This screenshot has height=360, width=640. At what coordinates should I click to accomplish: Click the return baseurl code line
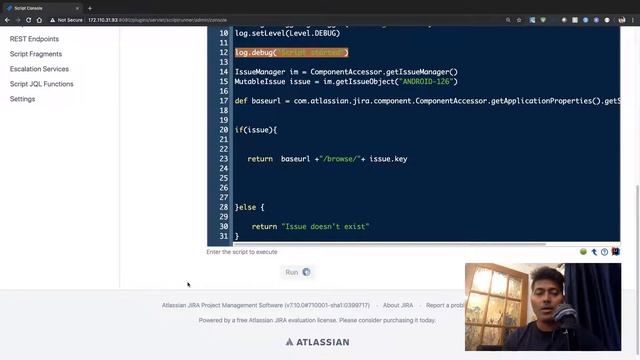(327, 159)
